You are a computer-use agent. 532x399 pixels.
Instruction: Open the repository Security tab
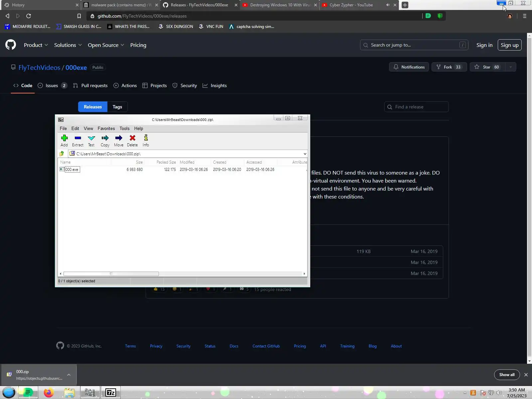pyautogui.click(x=185, y=85)
